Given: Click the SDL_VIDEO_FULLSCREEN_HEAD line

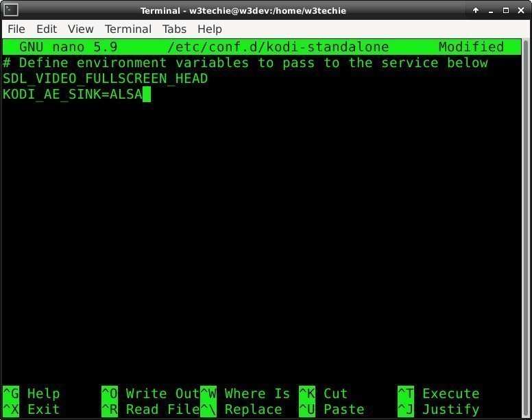Looking at the screenshot, I should pos(105,79).
